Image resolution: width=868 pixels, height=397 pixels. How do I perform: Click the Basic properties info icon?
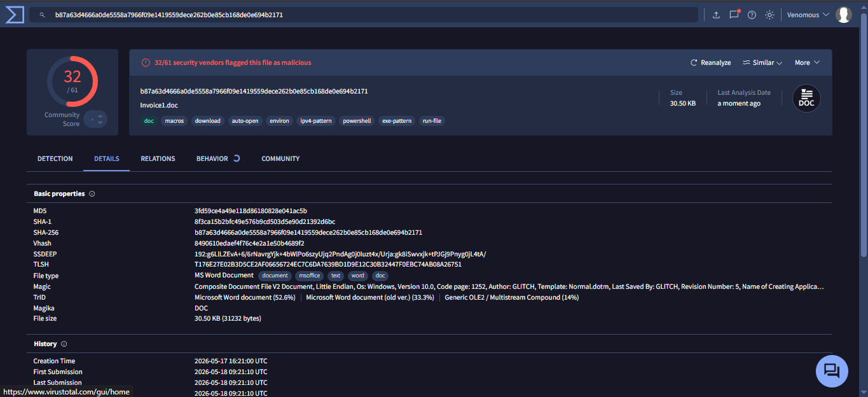(x=92, y=194)
